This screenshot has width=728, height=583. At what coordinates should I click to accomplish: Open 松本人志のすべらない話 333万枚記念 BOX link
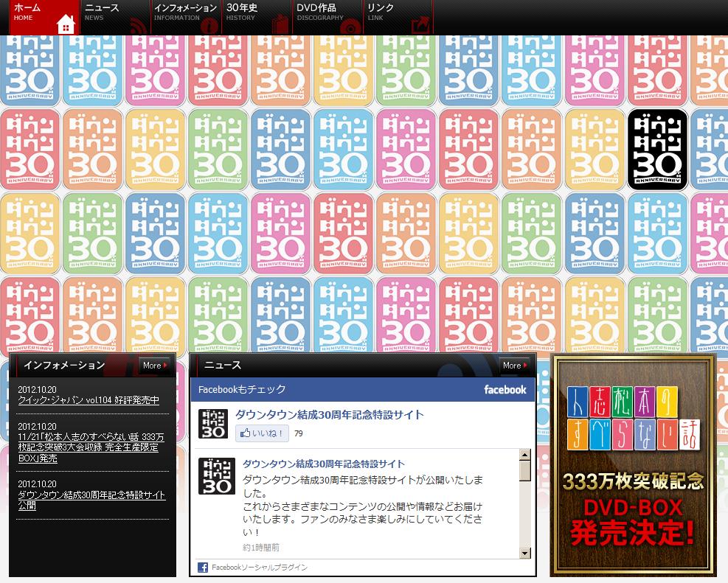[x=91, y=447]
